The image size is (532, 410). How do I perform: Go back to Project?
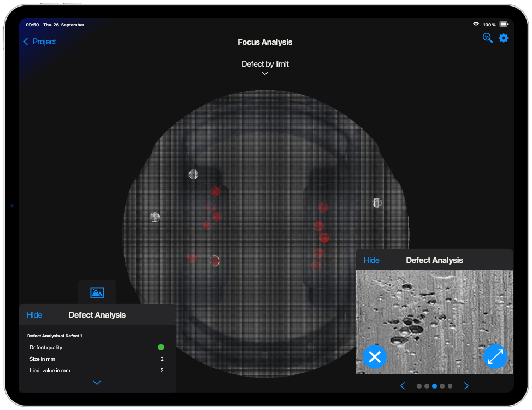coord(40,42)
